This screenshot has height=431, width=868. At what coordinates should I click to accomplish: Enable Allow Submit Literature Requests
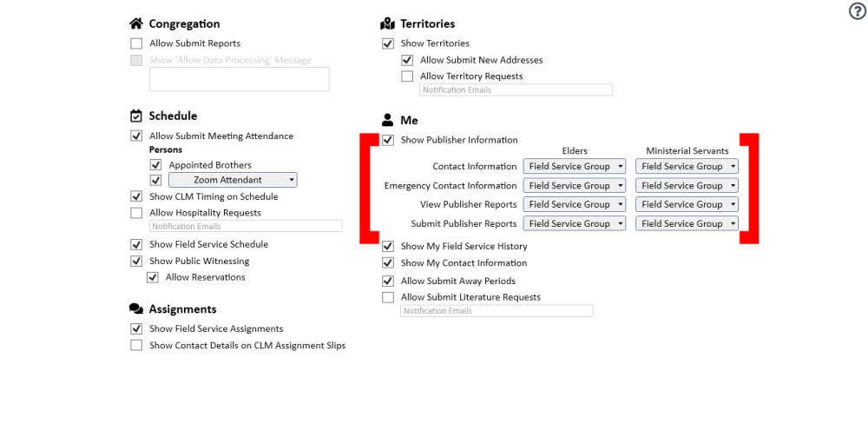pyautogui.click(x=388, y=297)
